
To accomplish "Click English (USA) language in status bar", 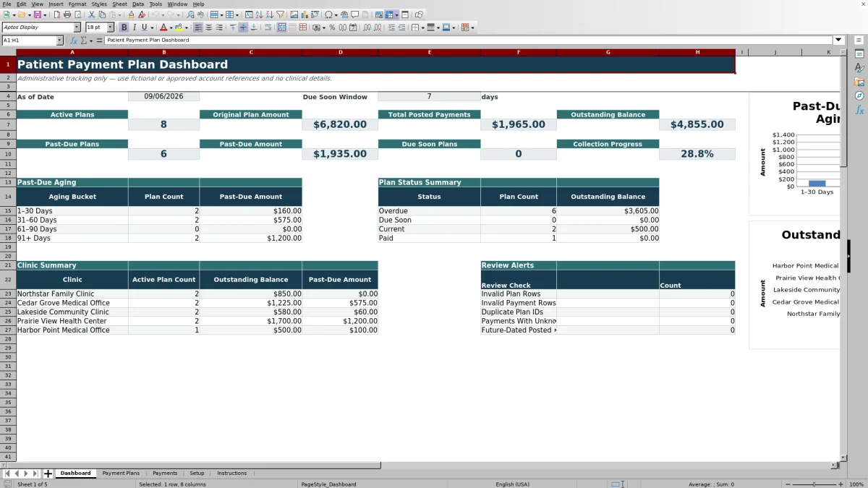I will tap(512, 484).
